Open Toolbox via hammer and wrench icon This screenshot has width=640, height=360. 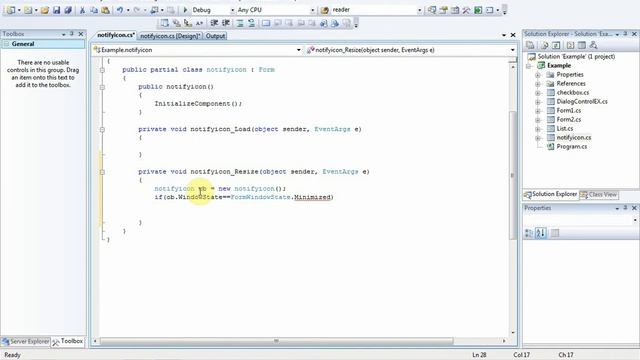click(466, 10)
